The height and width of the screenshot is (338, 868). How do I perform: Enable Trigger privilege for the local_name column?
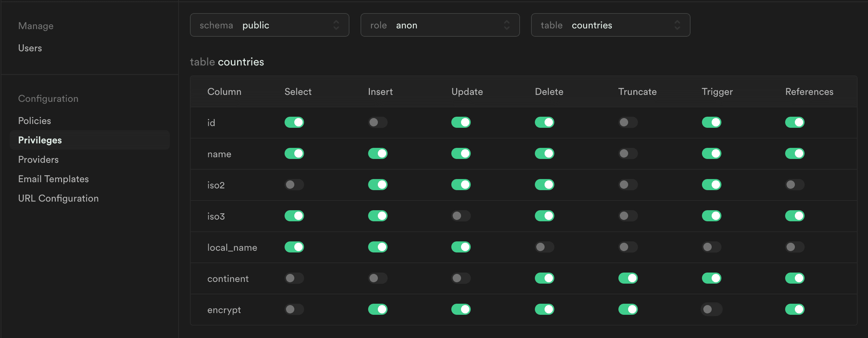[x=711, y=247]
